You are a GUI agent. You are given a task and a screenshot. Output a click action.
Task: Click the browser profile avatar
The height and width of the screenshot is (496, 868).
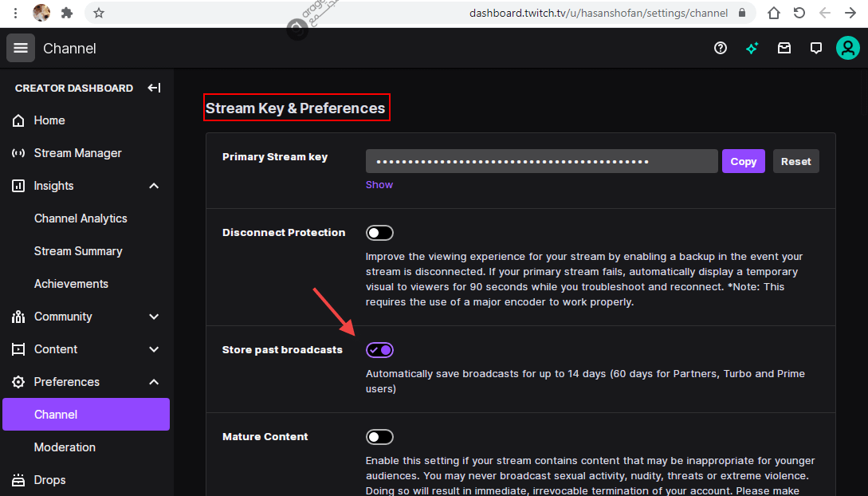point(41,13)
